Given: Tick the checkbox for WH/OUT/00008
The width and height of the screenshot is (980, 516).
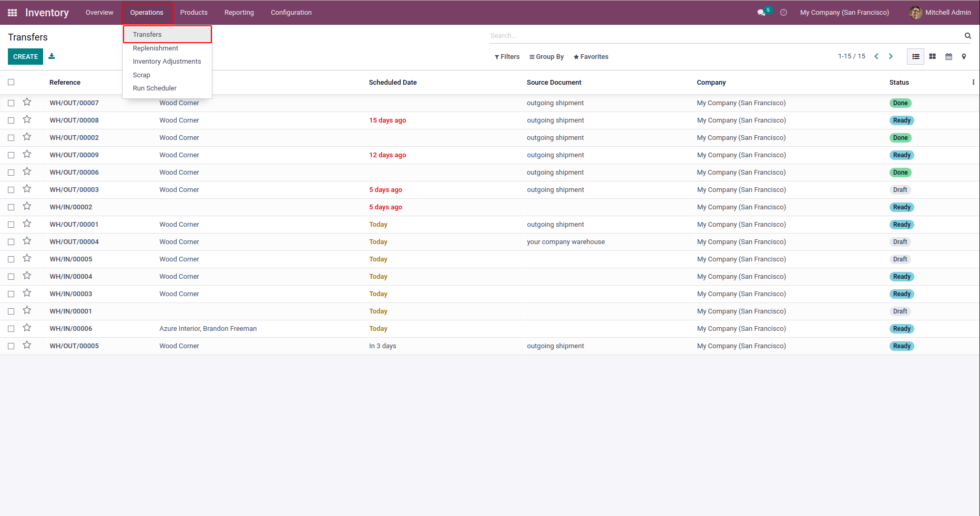Looking at the screenshot, I should point(11,120).
